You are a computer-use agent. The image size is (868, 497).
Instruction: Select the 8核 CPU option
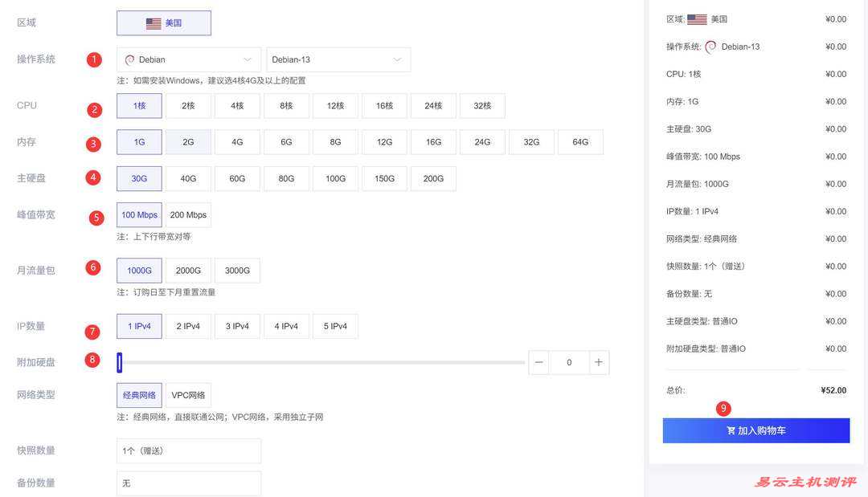[x=285, y=105]
